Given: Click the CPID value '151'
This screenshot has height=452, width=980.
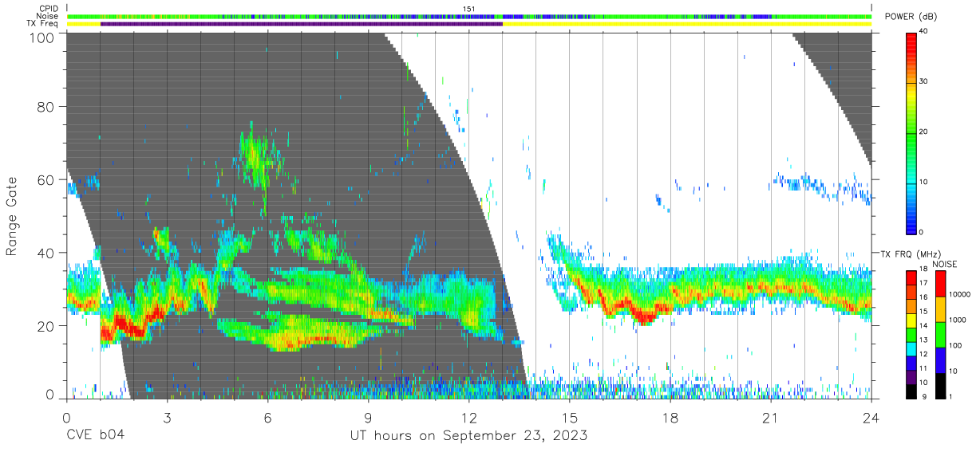Looking at the screenshot, I should [469, 9].
